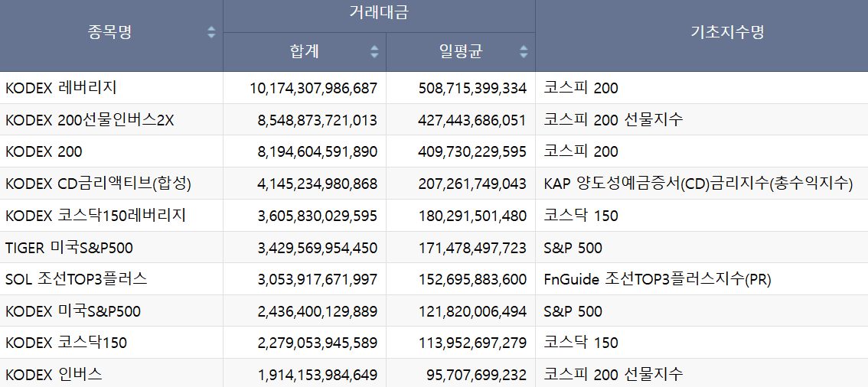Click total value 2,279,053,945,589

coord(318,343)
